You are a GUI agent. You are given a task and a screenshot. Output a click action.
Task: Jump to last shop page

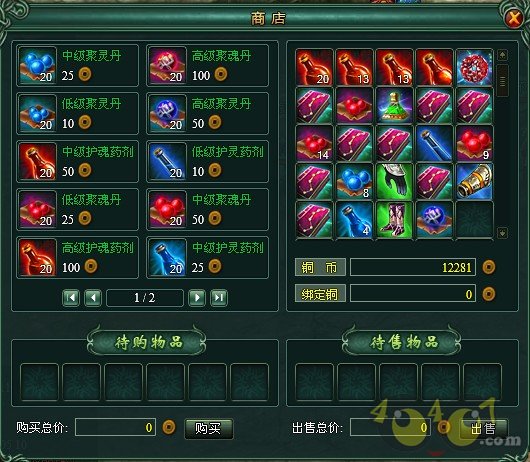(219, 298)
